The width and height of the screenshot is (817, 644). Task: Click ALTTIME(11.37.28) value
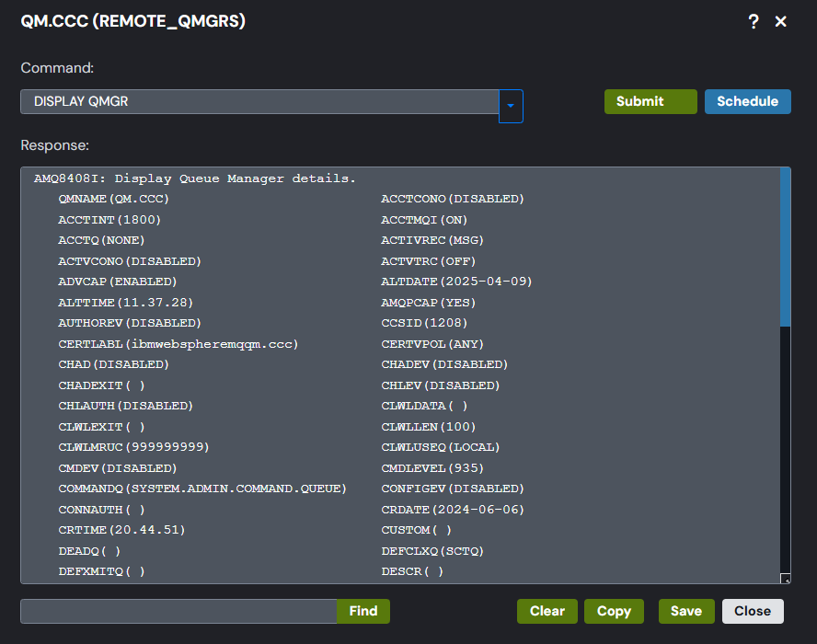[x=125, y=303]
